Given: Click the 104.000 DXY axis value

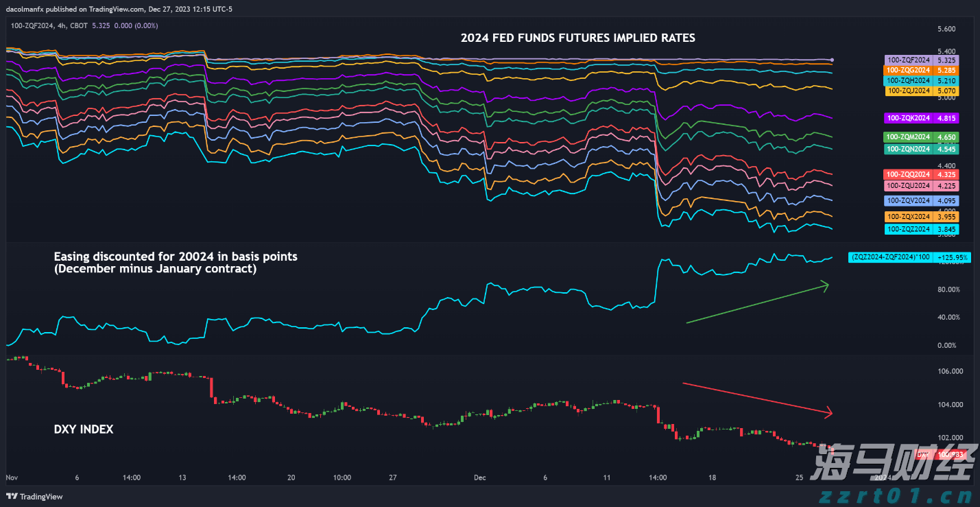Looking at the screenshot, I should 950,405.
